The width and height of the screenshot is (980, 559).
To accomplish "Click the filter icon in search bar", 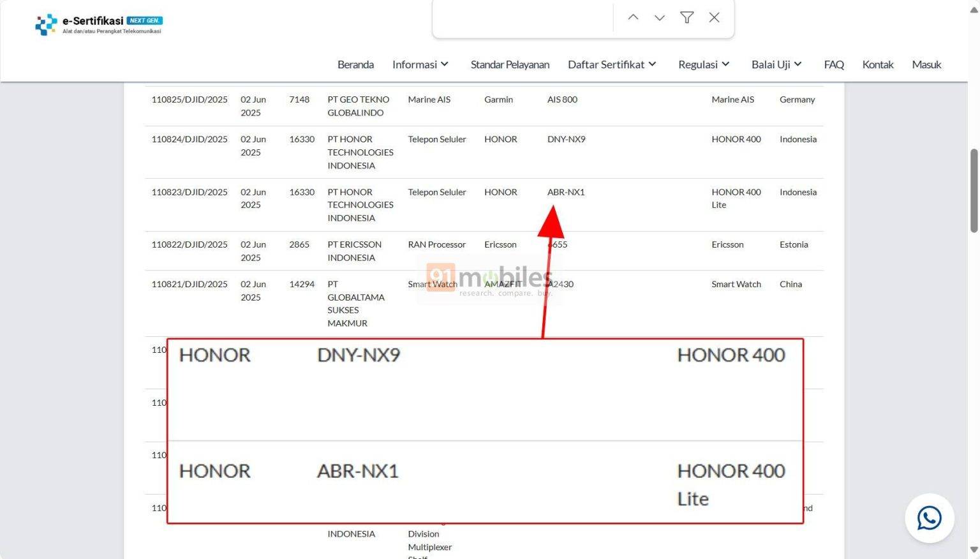I will [687, 17].
